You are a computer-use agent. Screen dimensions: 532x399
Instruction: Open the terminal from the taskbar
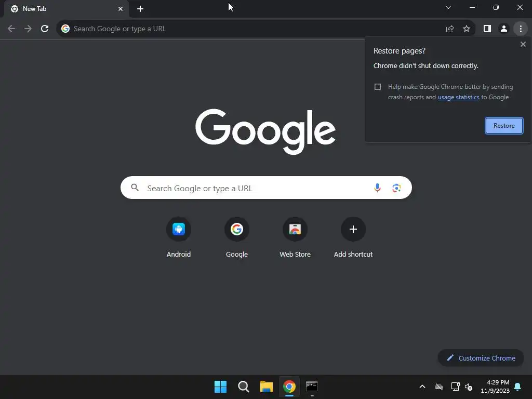pos(312,387)
